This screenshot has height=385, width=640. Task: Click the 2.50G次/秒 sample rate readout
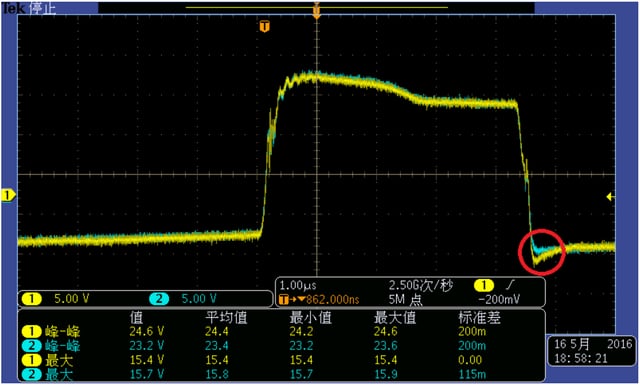(x=421, y=285)
